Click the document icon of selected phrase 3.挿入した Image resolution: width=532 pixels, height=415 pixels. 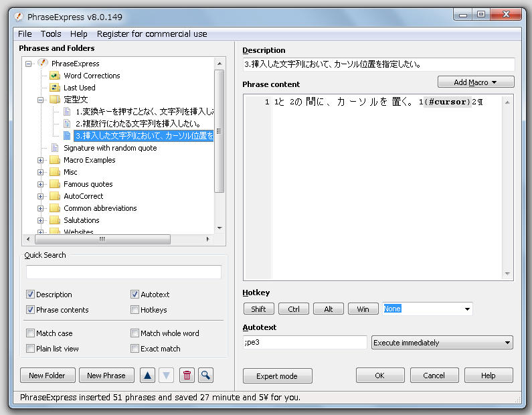67,136
